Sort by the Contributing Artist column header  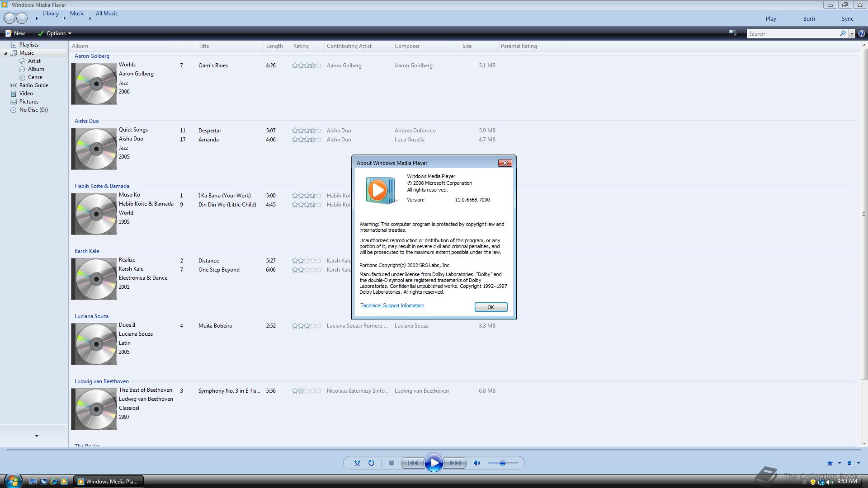358,46
